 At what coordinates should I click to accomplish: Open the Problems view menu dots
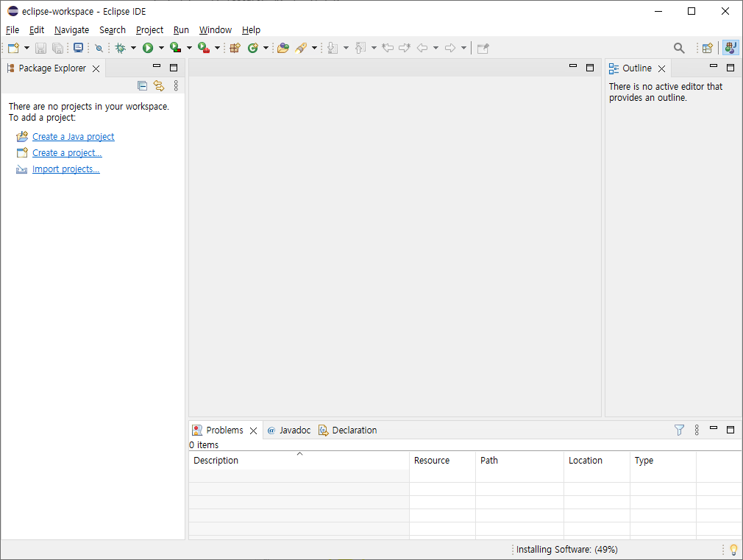click(x=697, y=430)
